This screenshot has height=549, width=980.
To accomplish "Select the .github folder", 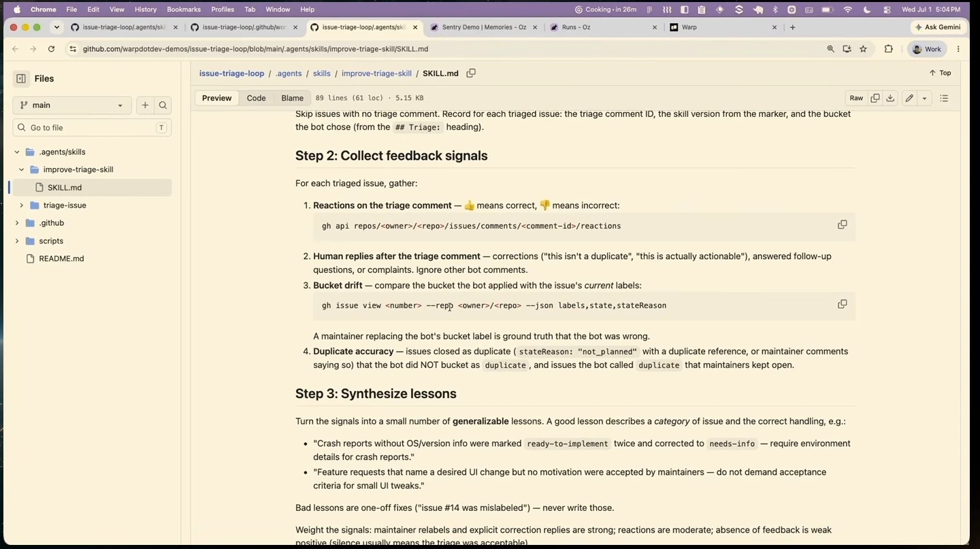I will tap(52, 222).
